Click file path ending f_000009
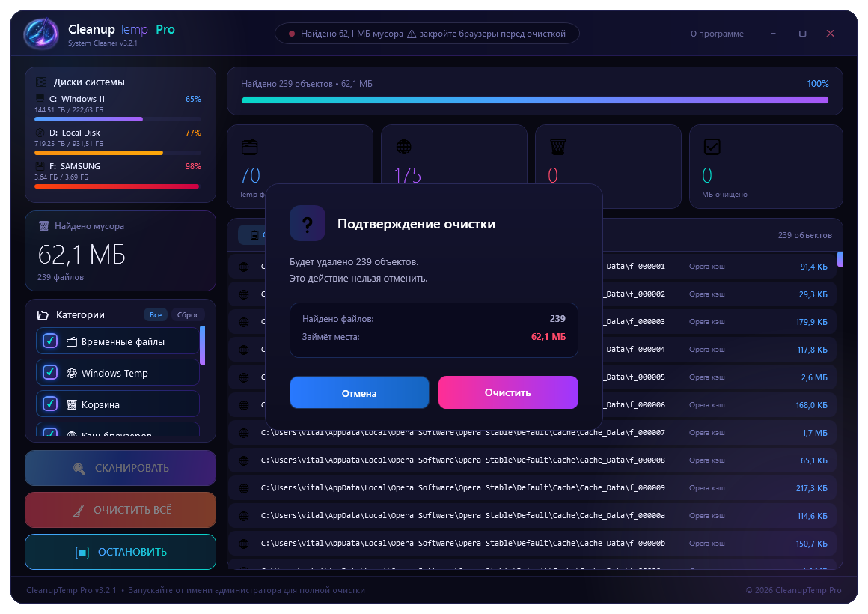The image size is (868, 614). pyautogui.click(x=462, y=488)
